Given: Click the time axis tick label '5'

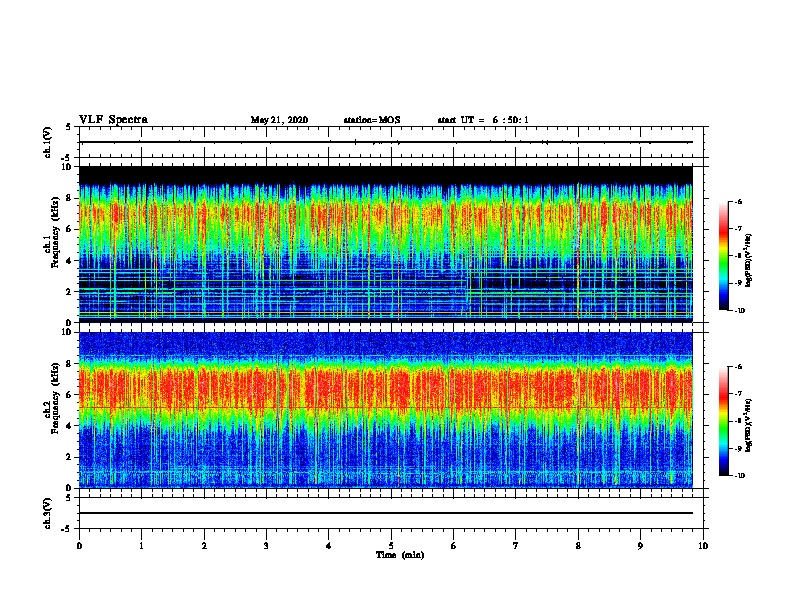Looking at the screenshot, I should [x=391, y=546].
